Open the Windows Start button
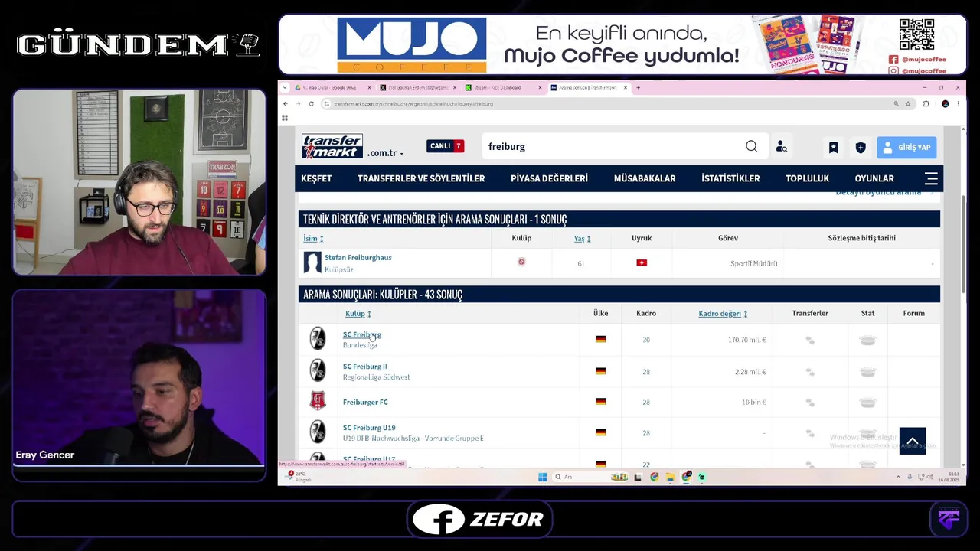The width and height of the screenshot is (980, 551). [542, 477]
